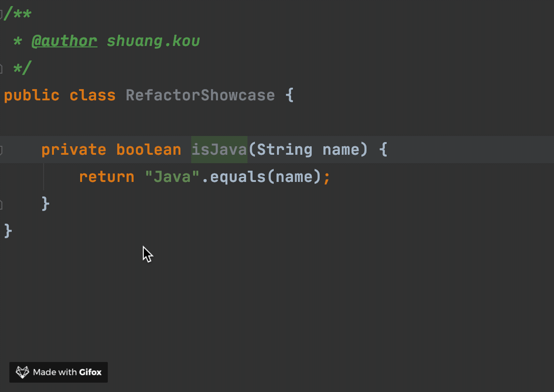Click the private modifier keyword
The height and width of the screenshot is (392, 554).
tap(74, 150)
